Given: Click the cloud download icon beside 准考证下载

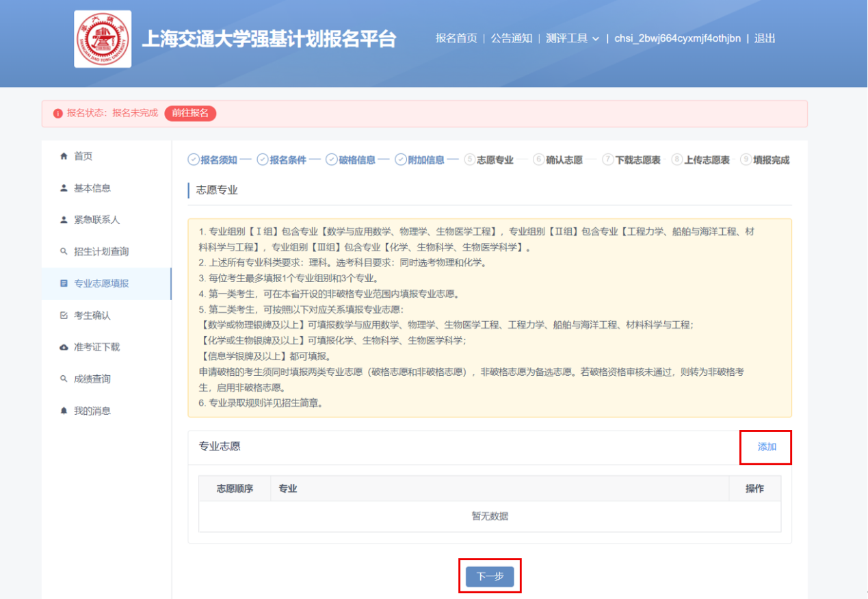Looking at the screenshot, I should click(64, 347).
